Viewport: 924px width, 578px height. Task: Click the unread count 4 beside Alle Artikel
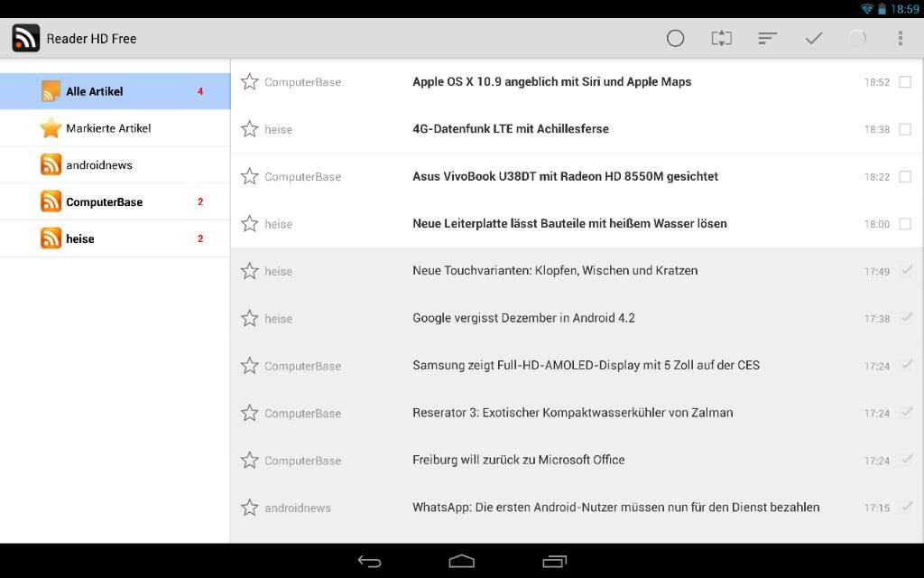tap(200, 91)
